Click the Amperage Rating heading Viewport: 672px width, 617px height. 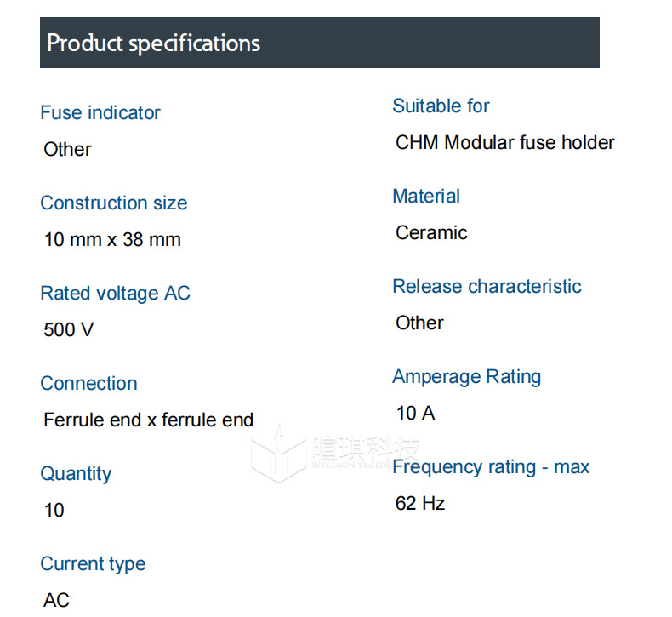click(466, 376)
